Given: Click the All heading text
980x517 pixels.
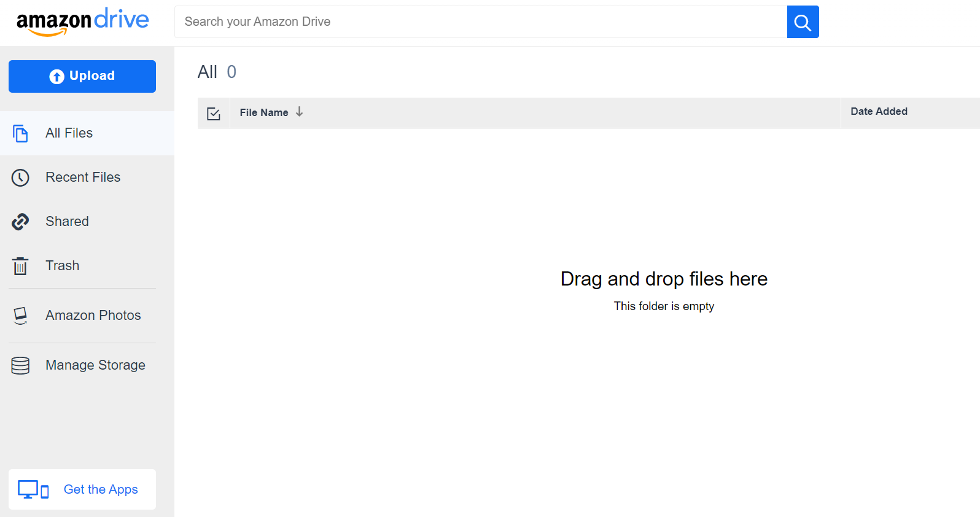Looking at the screenshot, I should pos(208,72).
